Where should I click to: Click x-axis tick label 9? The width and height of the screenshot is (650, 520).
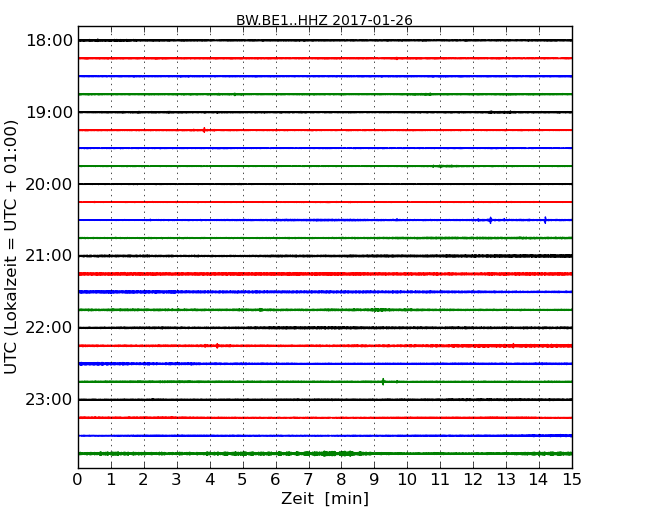pyautogui.click(x=374, y=480)
